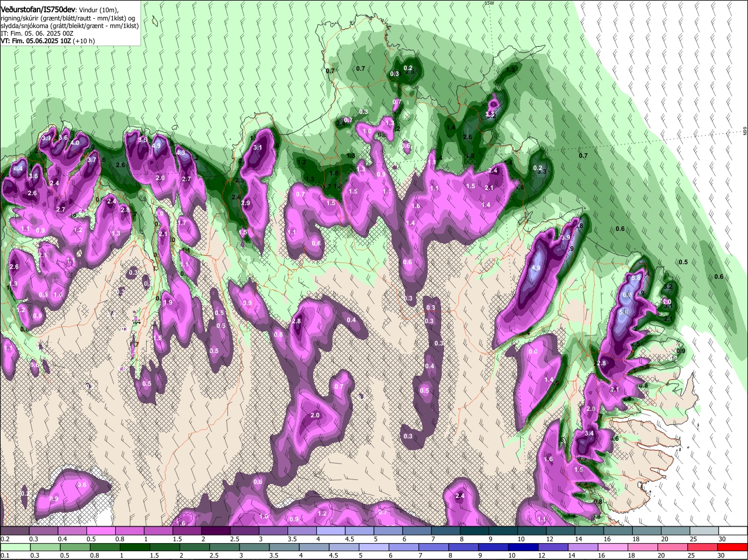Select snow scale swatch between 6 and 7
This screenshot has width=748, height=560.
tap(418, 530)
